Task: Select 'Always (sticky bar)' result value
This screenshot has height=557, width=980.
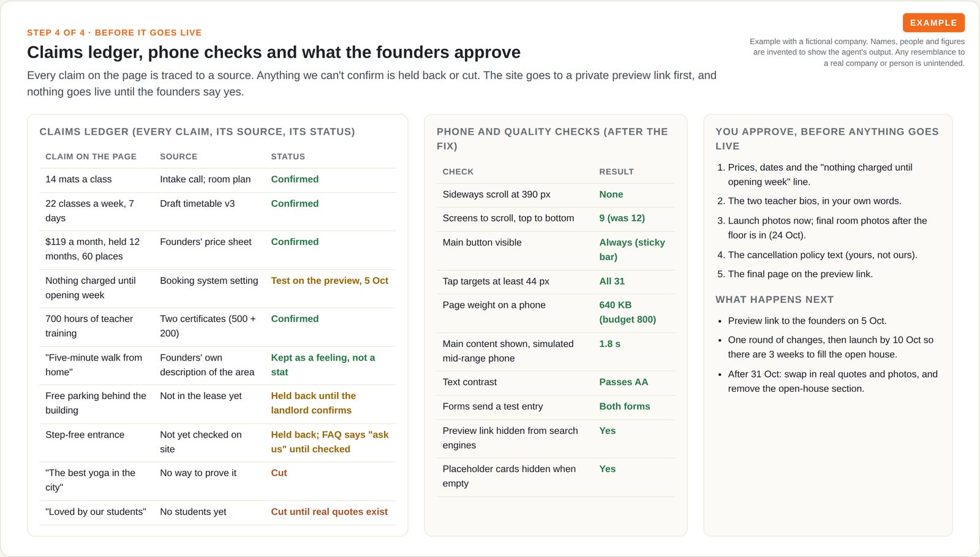Action: tap(632, 250)
